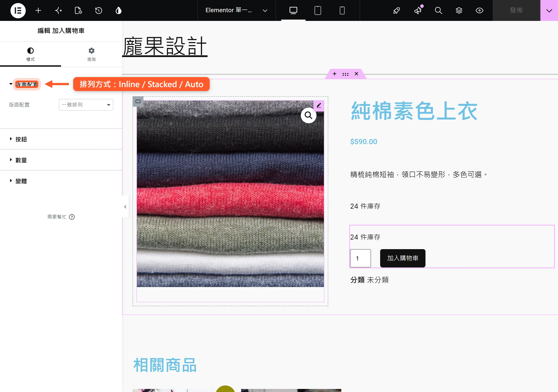Screen dimensions: 558x392
Task: Click the product image edit pencil icon
Action: 319,105
